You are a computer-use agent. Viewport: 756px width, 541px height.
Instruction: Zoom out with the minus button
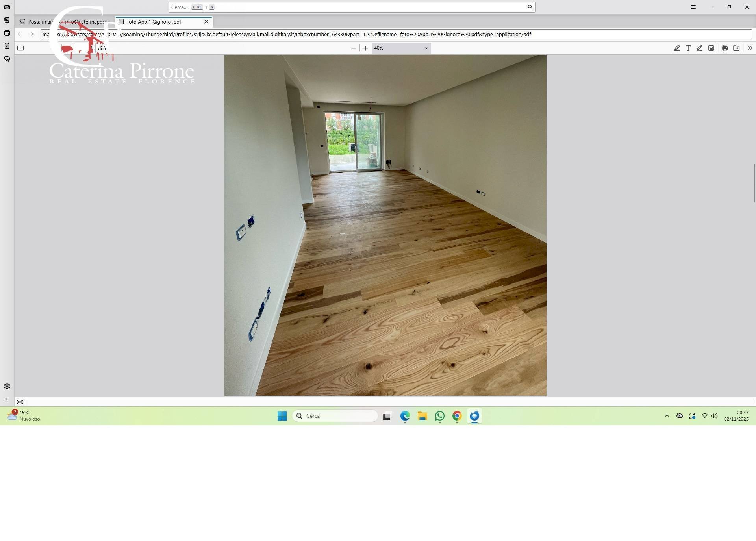pyautogui.click(x=353, y=48)
